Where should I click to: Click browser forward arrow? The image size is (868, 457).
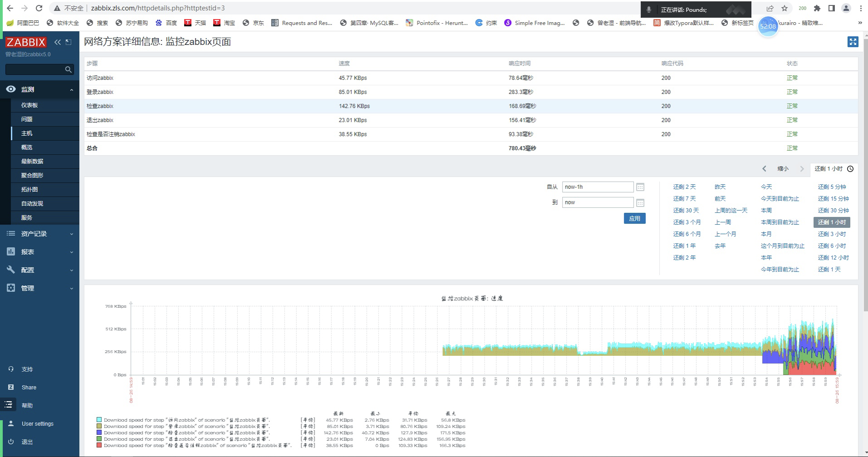click(25, 8)
